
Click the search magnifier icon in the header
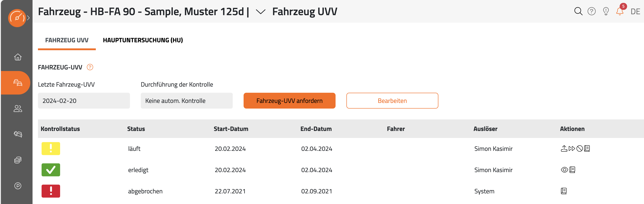578,11
